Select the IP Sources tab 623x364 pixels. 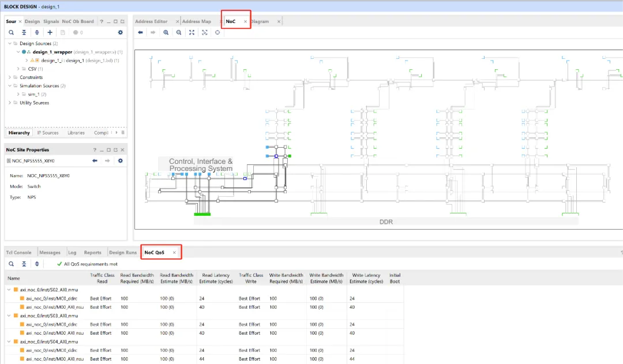click(48, 133)
